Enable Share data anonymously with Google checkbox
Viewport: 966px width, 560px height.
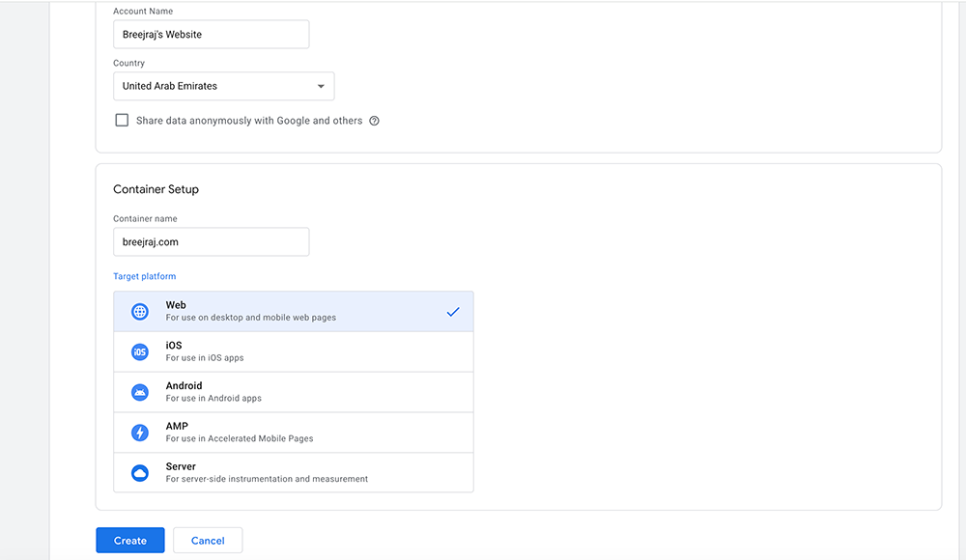click(x=122, y=119)
